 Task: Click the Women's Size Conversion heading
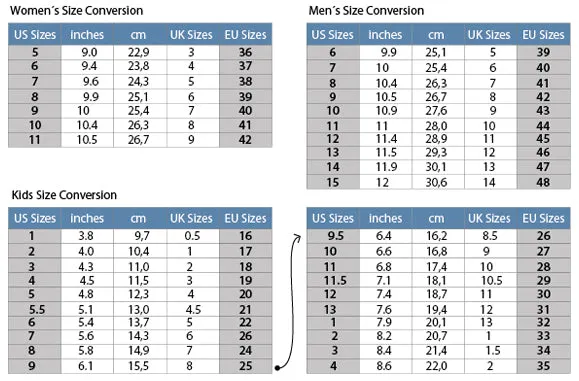(x=76, y=10)
